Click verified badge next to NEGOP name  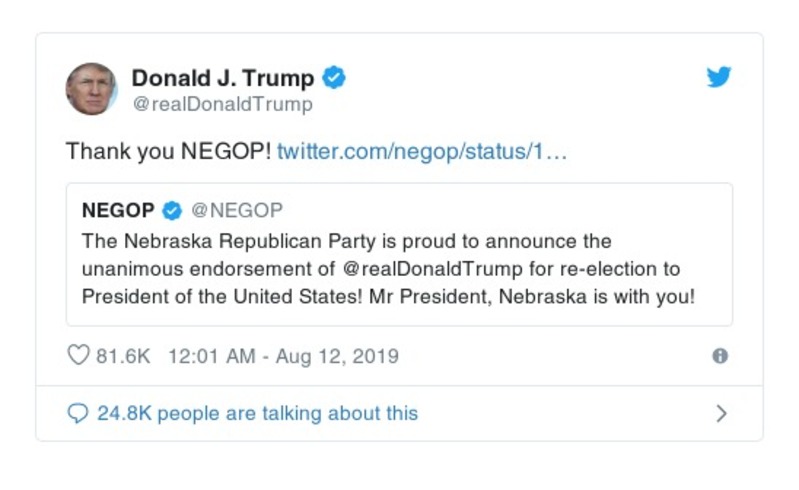(x=172, y=210)
